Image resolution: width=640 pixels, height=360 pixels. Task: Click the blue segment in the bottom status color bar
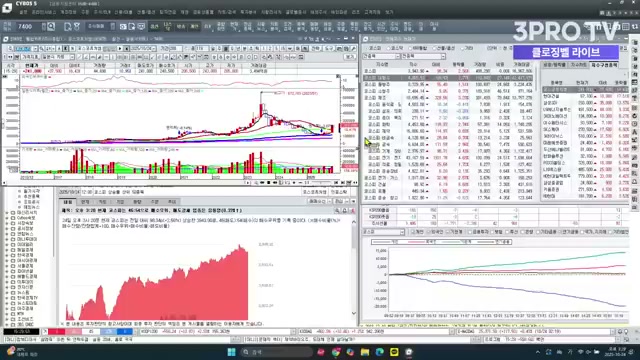[124, 332]
